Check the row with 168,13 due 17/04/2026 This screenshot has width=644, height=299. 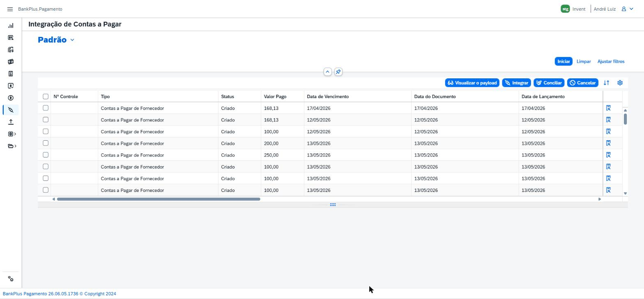46,108
